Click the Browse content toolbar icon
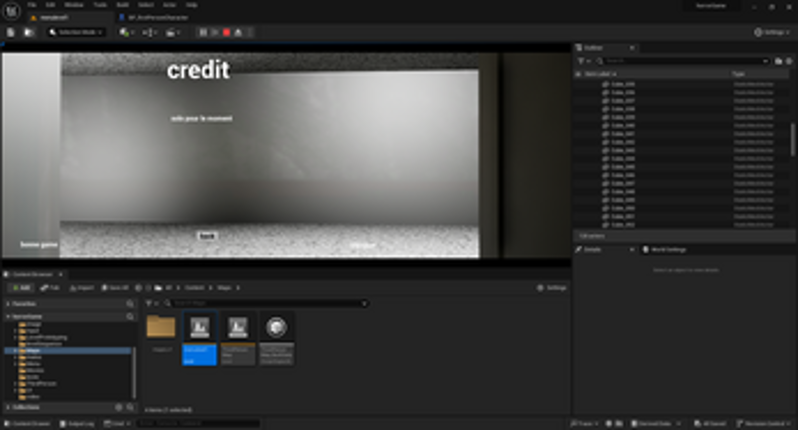Viewport: 798px width, 430px height. [x=29, y=32]
